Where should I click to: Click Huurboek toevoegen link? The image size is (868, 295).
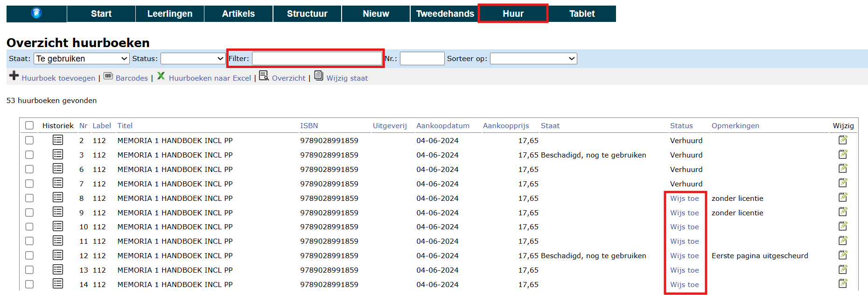[x=58, y=78]
